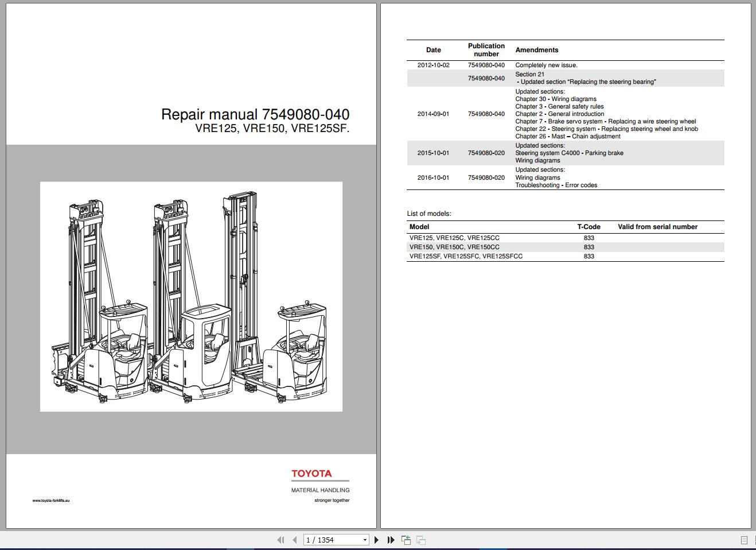Switch to single page layout icon

(744, 540)
